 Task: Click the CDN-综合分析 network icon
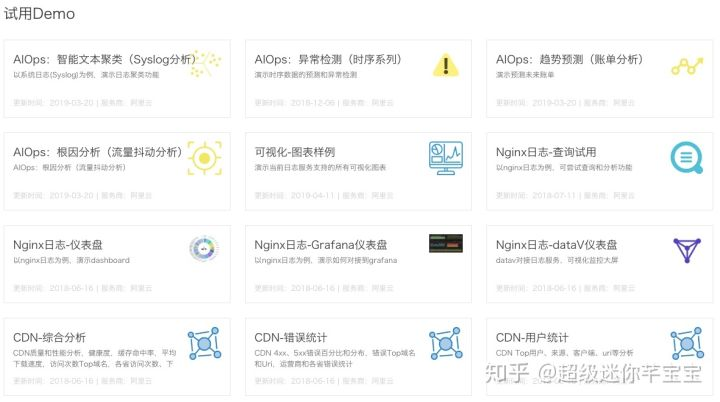pyautogui.click(x=205, y=343)
